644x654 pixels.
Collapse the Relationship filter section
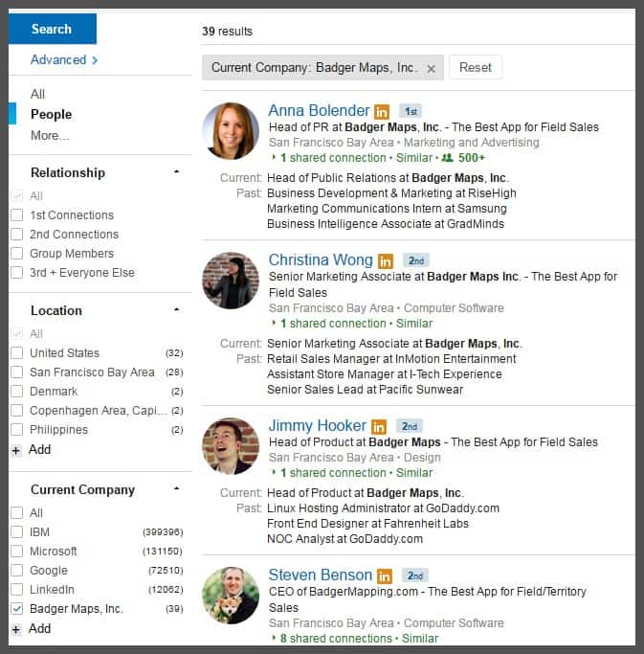click(x=176, y=172)
